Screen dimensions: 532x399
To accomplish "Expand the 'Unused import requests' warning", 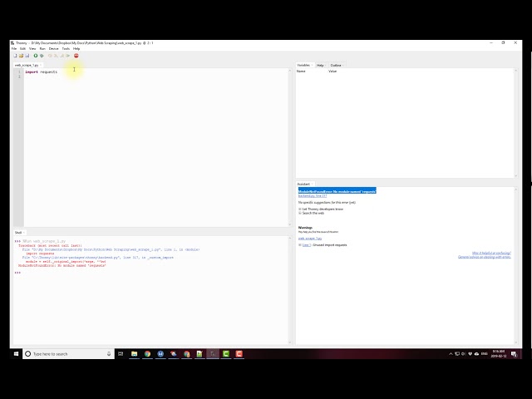I will (x=299, y=245).
